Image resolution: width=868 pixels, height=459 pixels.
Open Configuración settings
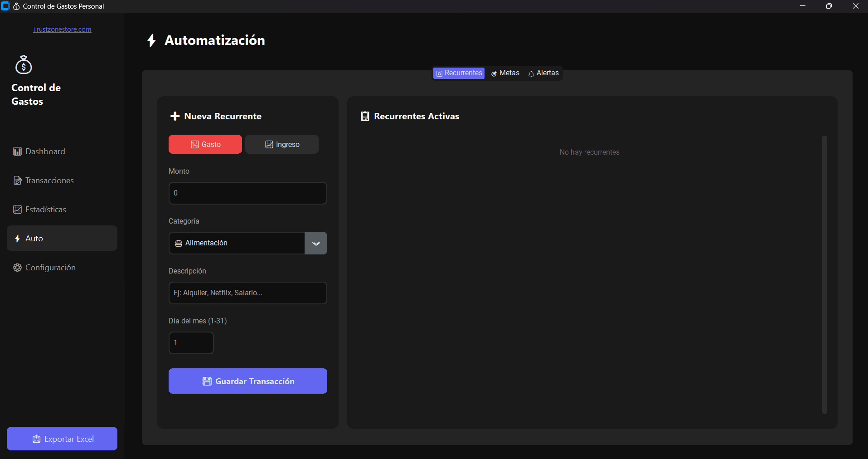click(62, 268)
